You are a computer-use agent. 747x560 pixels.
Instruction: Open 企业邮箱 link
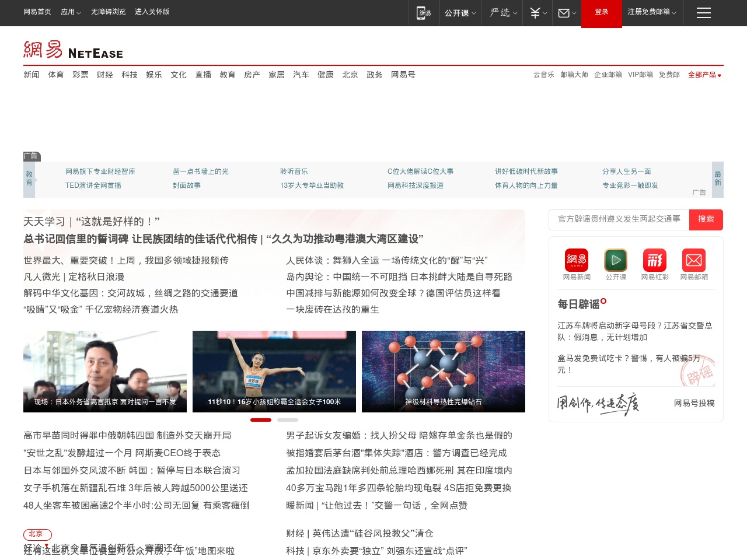[608, 75]
